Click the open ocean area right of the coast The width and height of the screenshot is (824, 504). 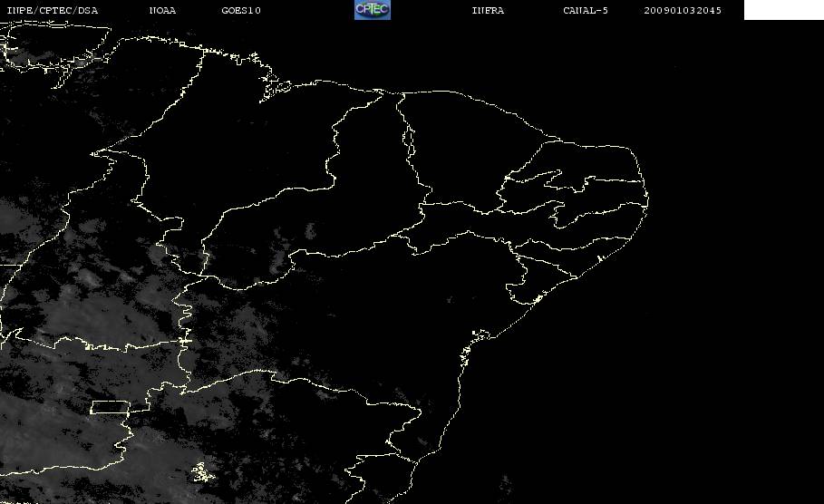[683, 342]
